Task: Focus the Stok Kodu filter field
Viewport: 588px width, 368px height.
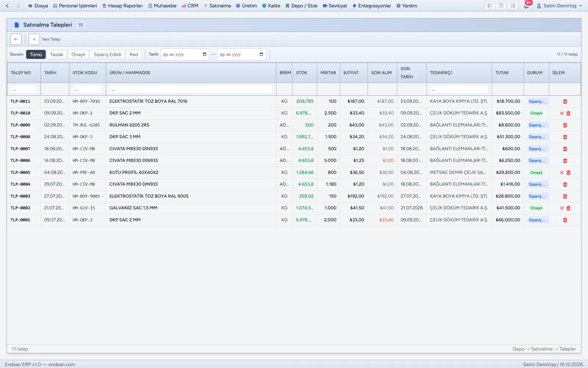Action: point(87,89)
